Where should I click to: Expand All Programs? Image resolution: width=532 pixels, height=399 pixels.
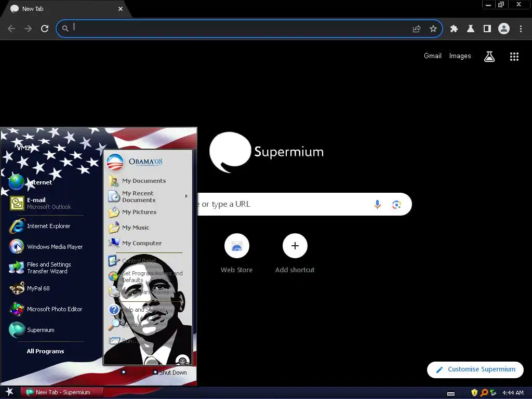[x=45, y=351]
